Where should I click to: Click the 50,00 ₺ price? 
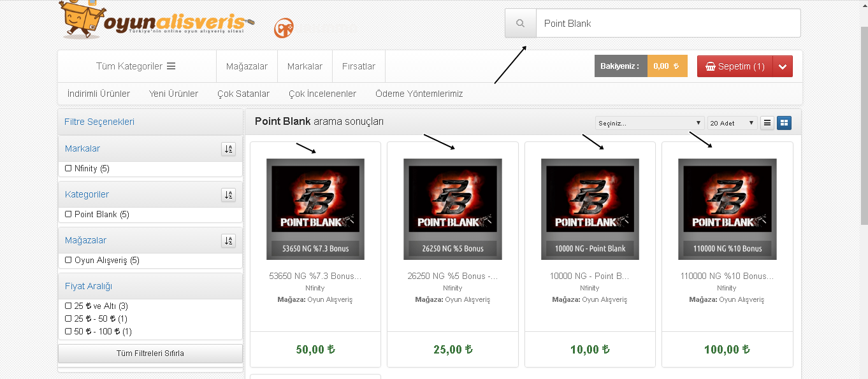pyautogui.click(x=315, y=350)
